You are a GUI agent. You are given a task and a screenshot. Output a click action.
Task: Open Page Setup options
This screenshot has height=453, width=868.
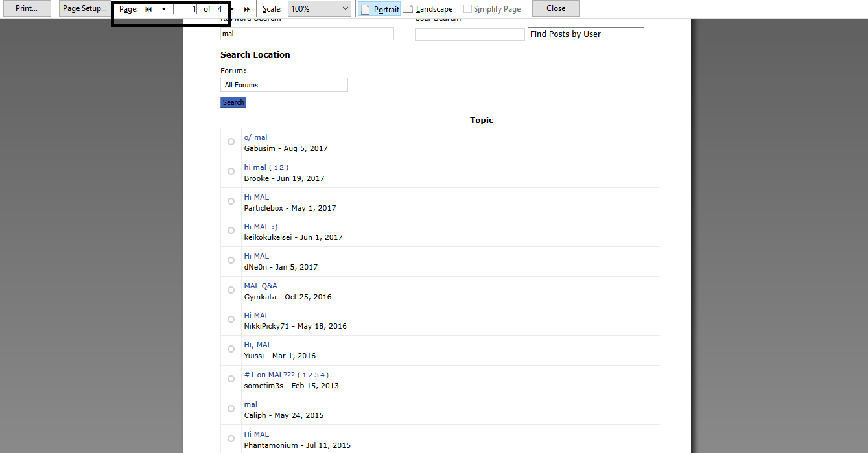click(x=84, y=8)
